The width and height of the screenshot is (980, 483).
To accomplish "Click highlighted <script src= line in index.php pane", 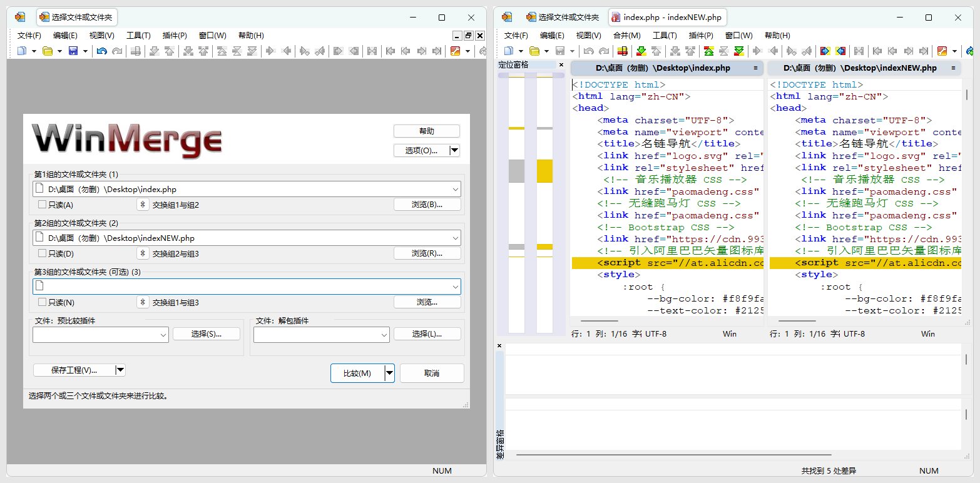I will pyautogui.click(x=668, y=263).
